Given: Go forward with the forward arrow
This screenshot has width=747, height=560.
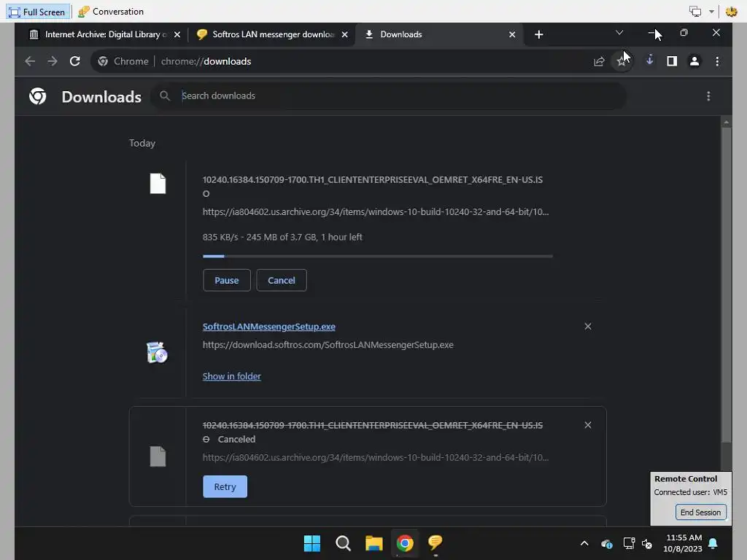Looking at the screenshot, I should click(53, 61).
